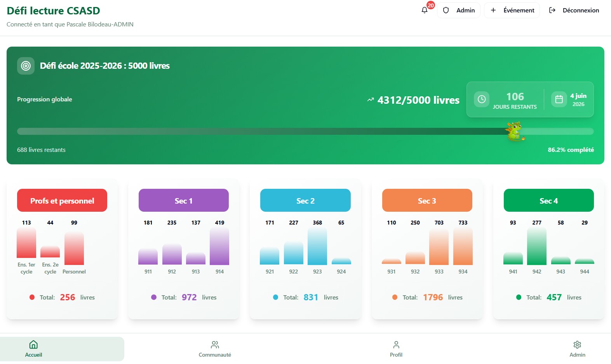Click the target icon beside Défi école title
Viewport: 611px width, 364px height.
coord(26,66)
